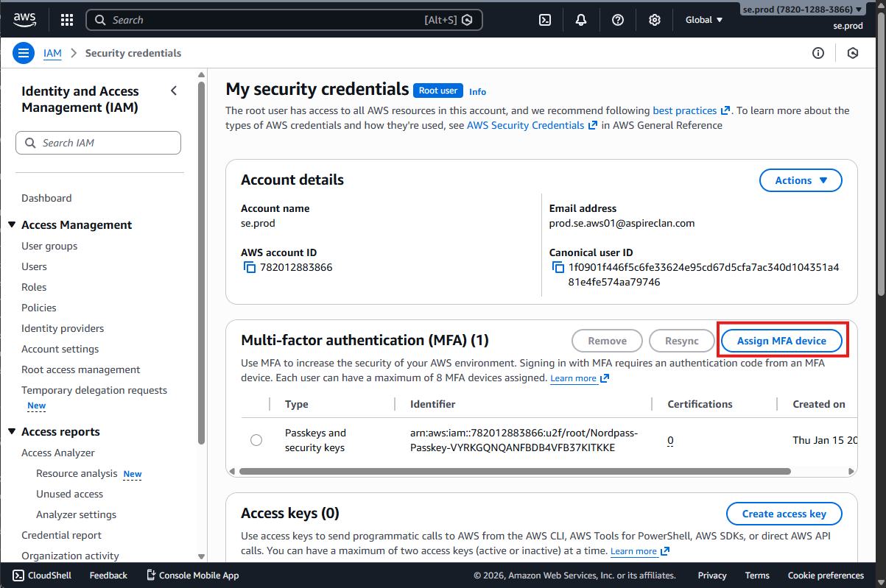Viewport: 886px width, 588px height.
Task: Open Cookie preferences in footer
Action: pyautogui.click(x=826, y=575)
